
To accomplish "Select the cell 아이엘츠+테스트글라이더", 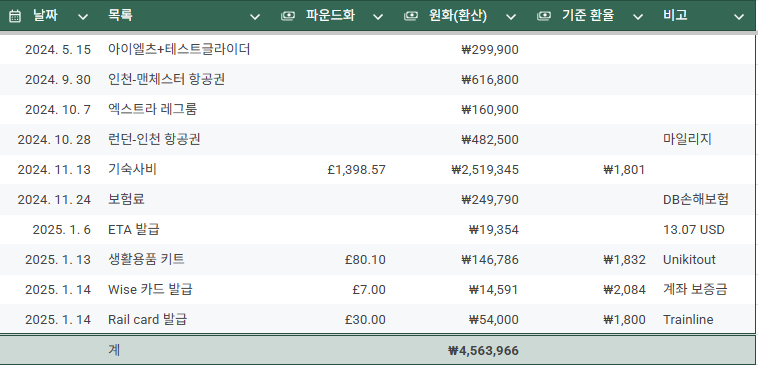I will tap(179, 49).
